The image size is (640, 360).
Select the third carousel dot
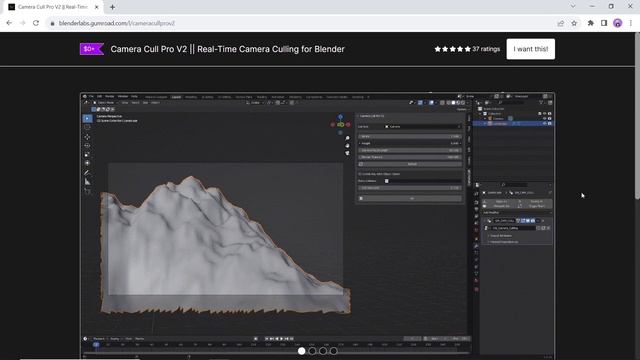point(323,351)
